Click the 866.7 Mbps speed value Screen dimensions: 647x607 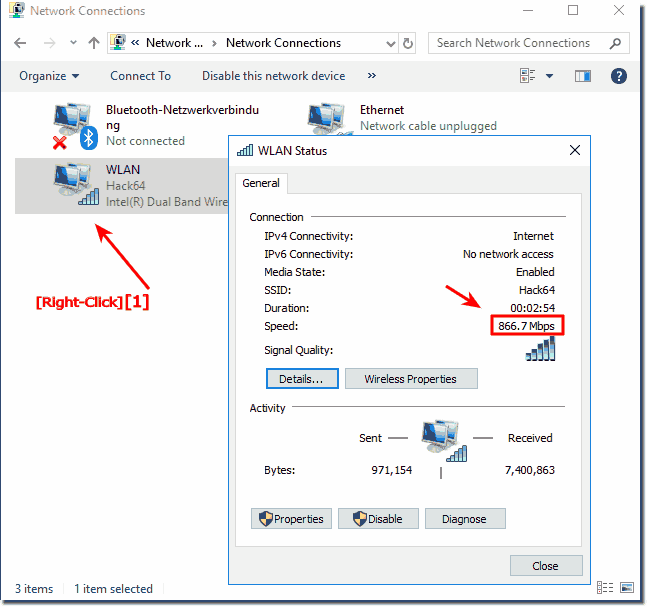click(527, 326)
